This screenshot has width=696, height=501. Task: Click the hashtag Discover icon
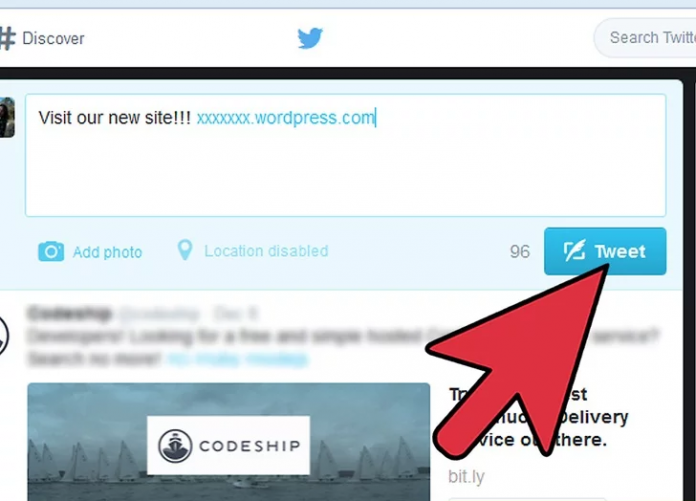pos(8,38)
